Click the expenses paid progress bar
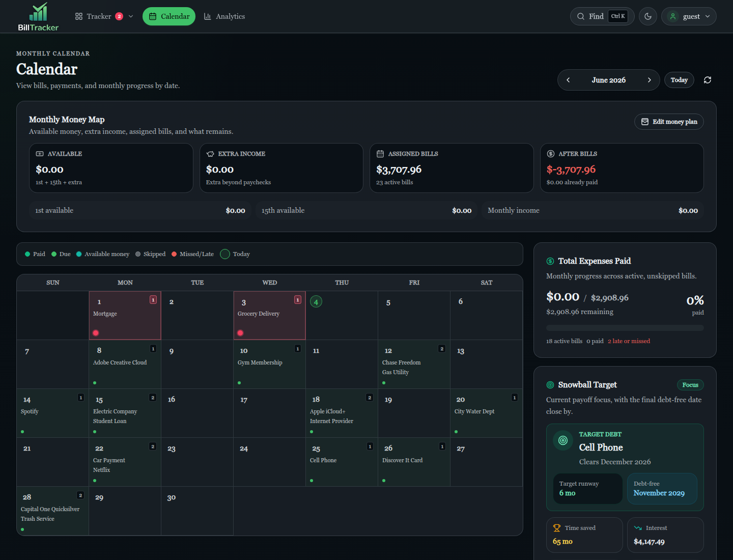Image resolution: width=733 pixels, height=560 pixels. point(625,328)
